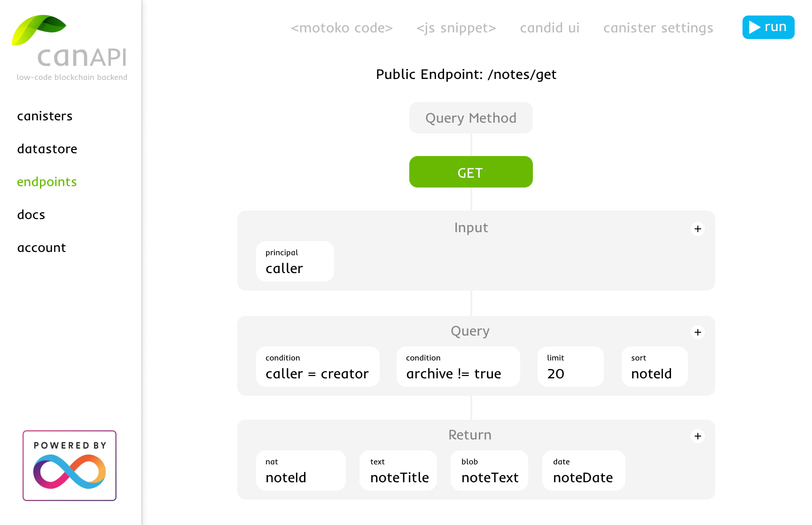The image size is (812, 525).
Task: View the motoko code
Action: (342, 28)
